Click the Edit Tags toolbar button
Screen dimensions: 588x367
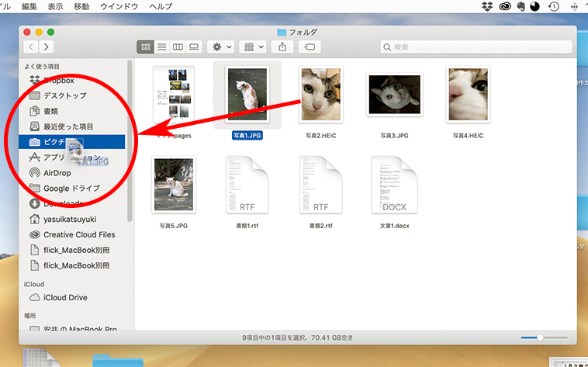tap(309, 47)
